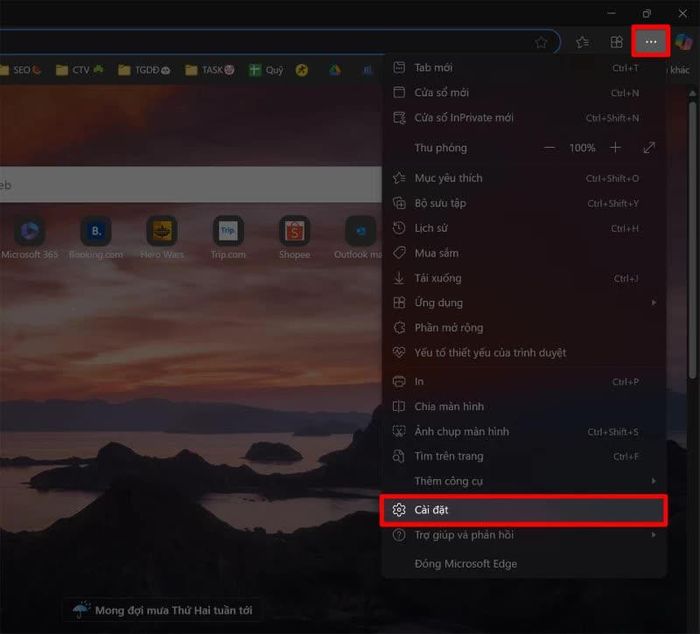This screenshot has height=634, width=700.
Task: Expand the Ứng dụng submenu
Action: [x=524, y=303]
